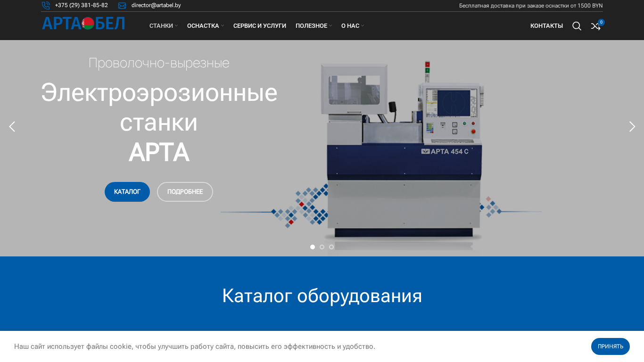Call the phone number +375 (29) 381-85-82
The height and width of the screenshot is (362, 644).
82,5
